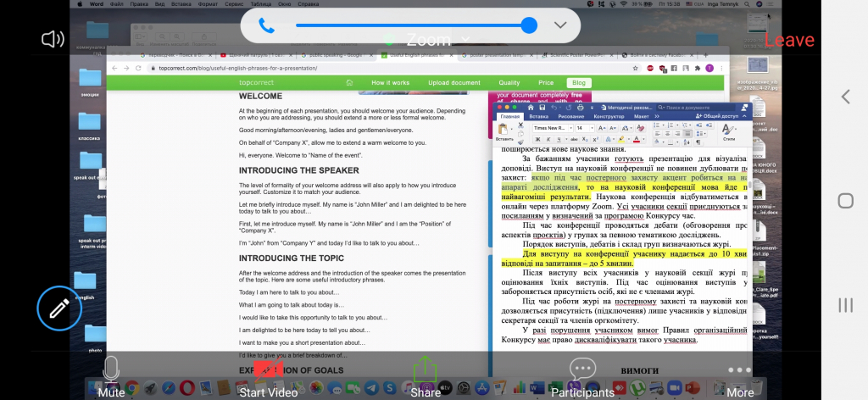Expand the Zoom meeting title dropdown

[x=465, y=39]
